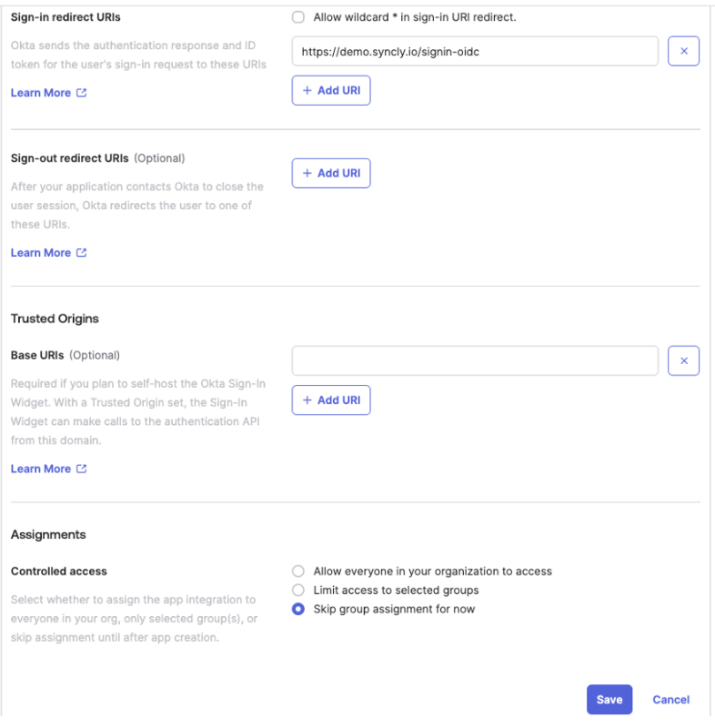Image resolution: width=715 pixels, height=728 pixels.
Task: Add a sign-out redirect URI
Action: [331, 173]
